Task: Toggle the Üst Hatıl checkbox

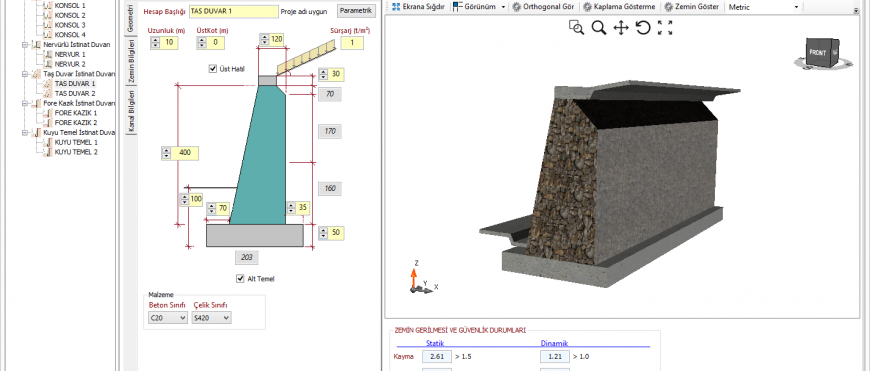Action: pyautogui.click(x=213, y=69)
